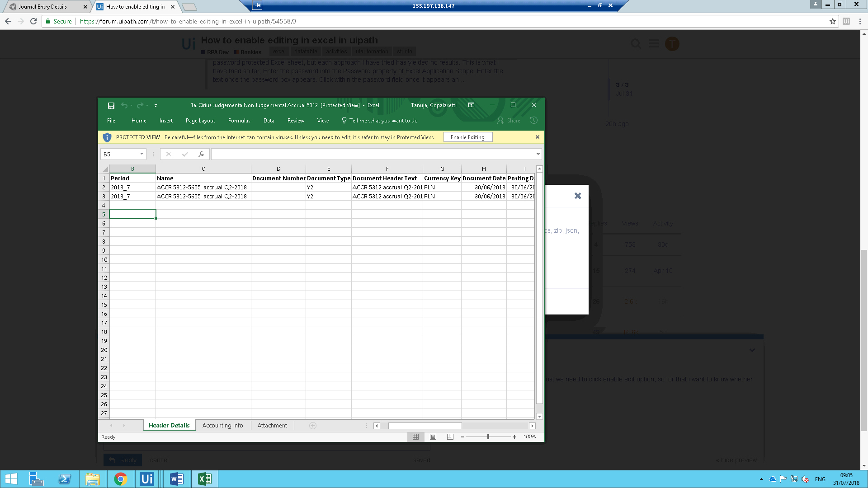Click the Insert Function fx icon
Viewport: 868px width, 488px height.
(x=201, y=154)
